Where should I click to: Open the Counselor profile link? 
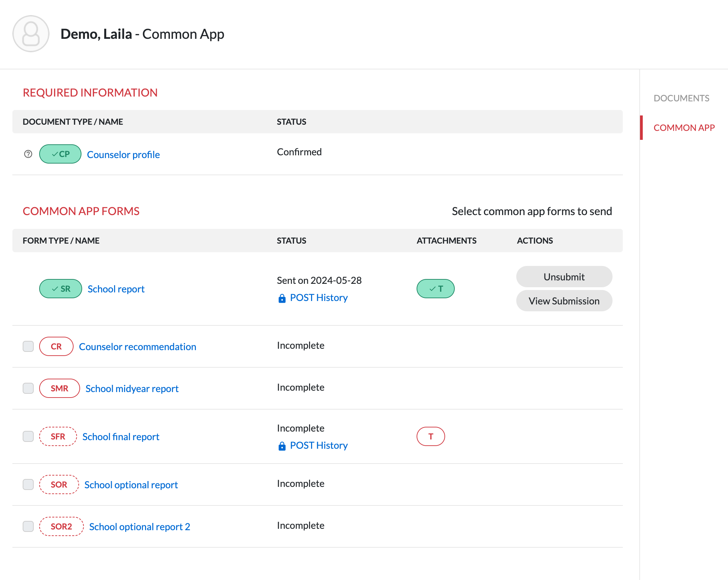click(123, 155)
